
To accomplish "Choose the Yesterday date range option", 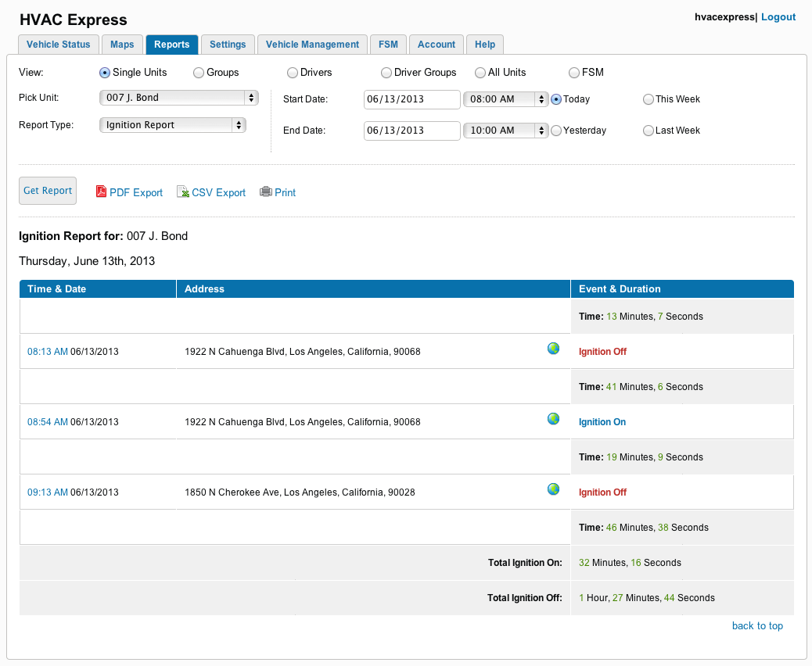I will pyautogui.click(x=556, y=131).
